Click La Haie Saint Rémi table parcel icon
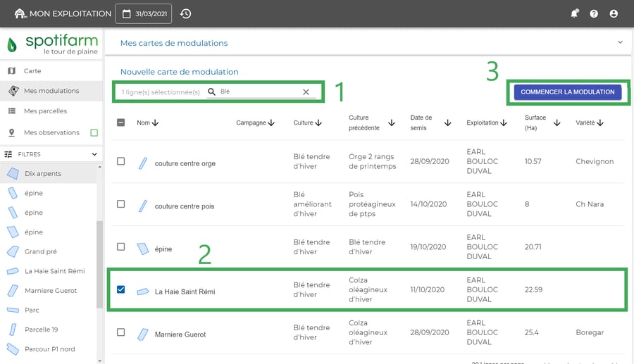This screenshot has width=634, height=364. click(x=143, y=291)
